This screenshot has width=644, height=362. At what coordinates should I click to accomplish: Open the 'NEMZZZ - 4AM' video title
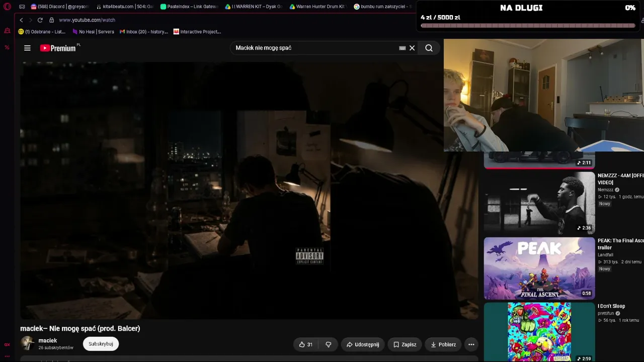pyautogui.click(x=620, y=179)
